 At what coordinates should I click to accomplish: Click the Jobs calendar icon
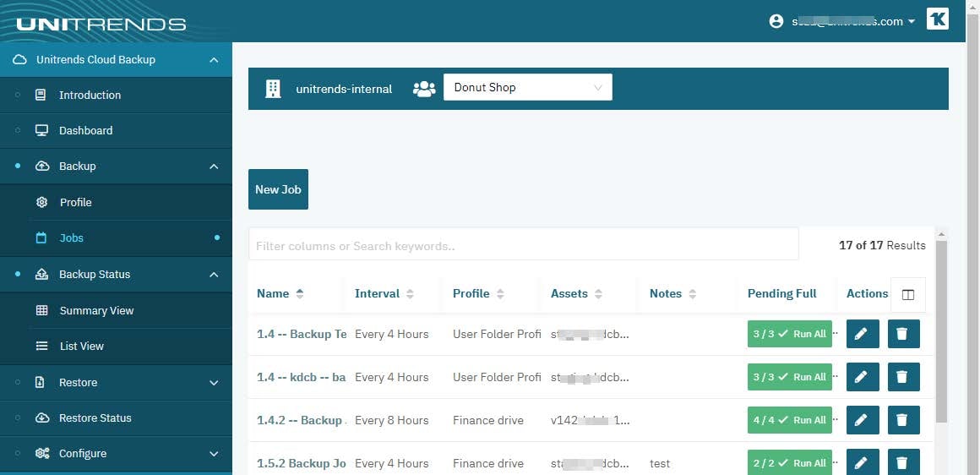click(x=41, y=238)
